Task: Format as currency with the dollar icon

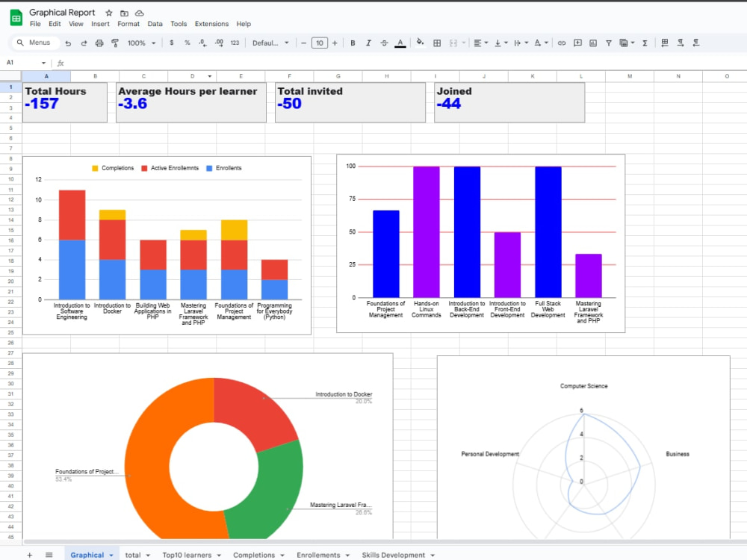Action: [172, 43]
